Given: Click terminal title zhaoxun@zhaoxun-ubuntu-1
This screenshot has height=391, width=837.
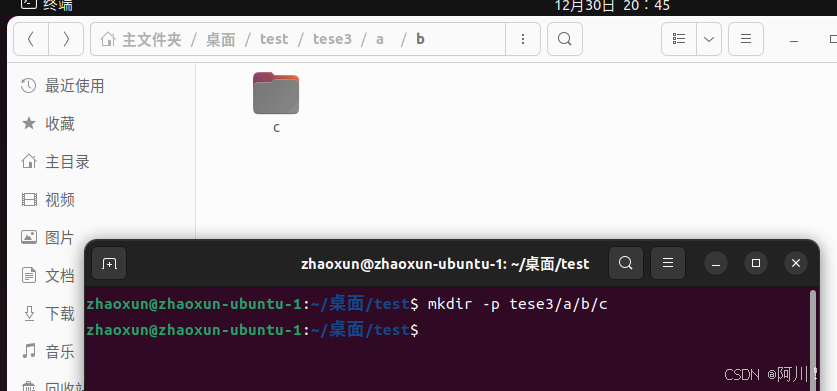Looking at the screenshot, I should (x=445, y=263).
